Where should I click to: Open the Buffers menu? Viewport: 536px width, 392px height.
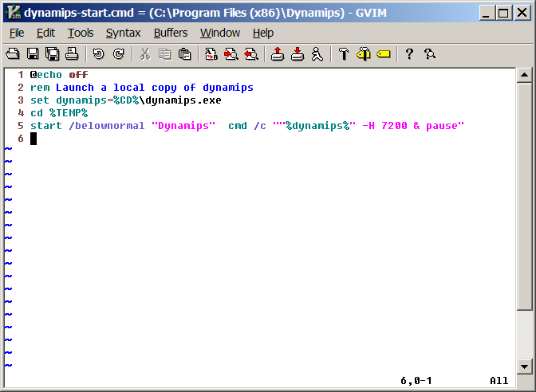[x=171, y=33]
